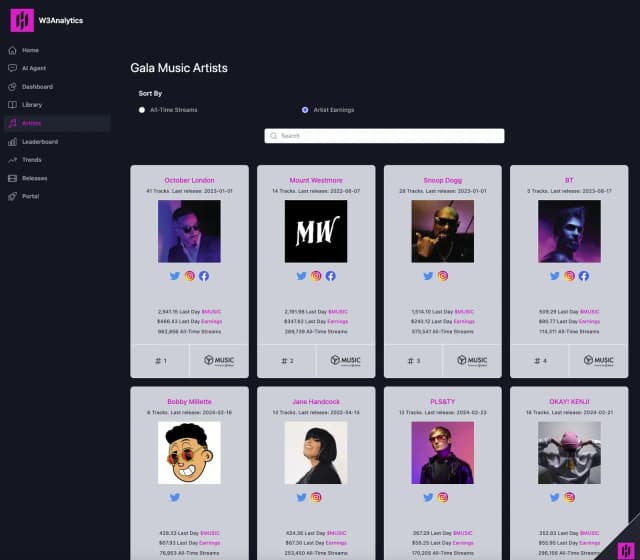Open OKAY! KENJI's Instagram icon

pyautogui.click(x=569, y=497)
